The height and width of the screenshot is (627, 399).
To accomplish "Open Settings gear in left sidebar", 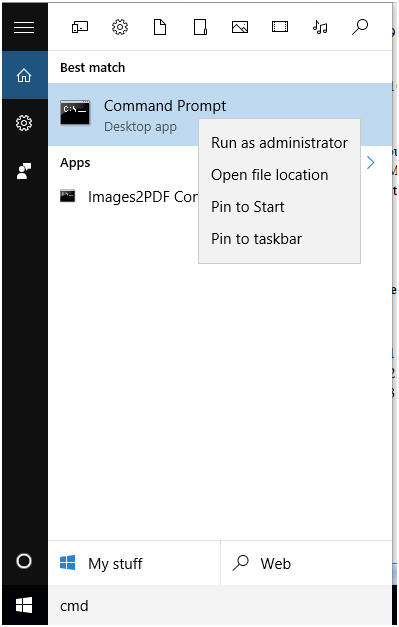I will pyautogui.click(x=24, y=123).
